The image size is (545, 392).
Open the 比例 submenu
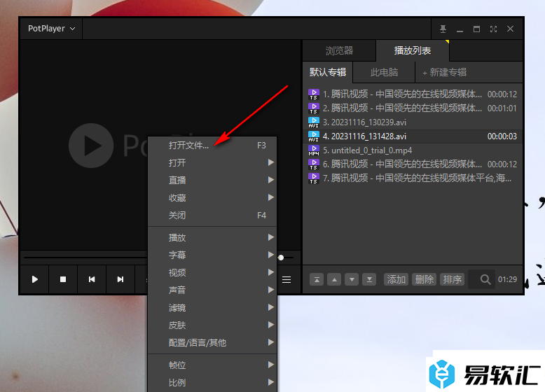pyautogui.click(x=212, y=383)
